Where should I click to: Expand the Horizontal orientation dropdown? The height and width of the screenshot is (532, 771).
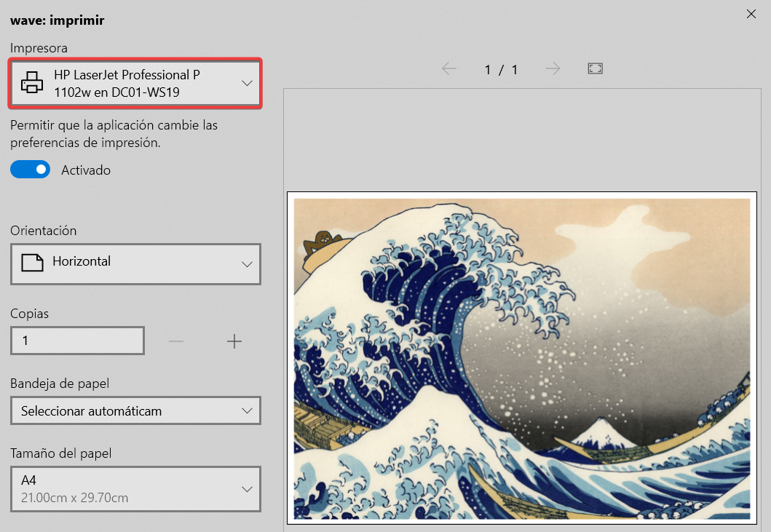[x=136, y=263]
